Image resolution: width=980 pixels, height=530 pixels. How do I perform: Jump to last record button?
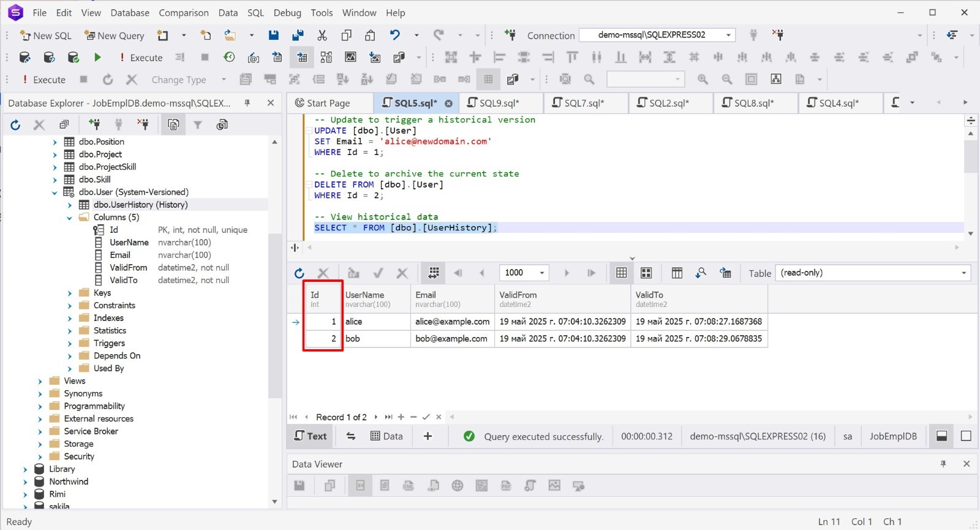pyautogui.click(x=388, y=417)
